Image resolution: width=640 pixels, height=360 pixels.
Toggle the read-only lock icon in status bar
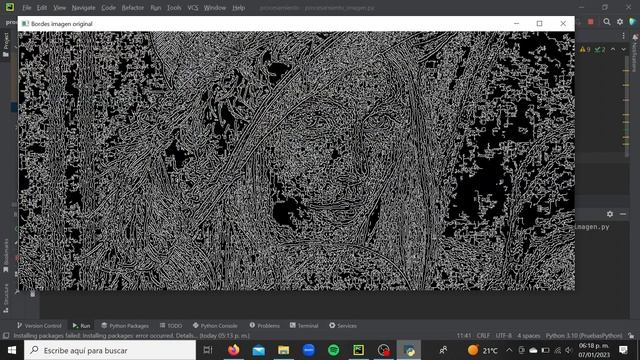(x=631, y=336)
